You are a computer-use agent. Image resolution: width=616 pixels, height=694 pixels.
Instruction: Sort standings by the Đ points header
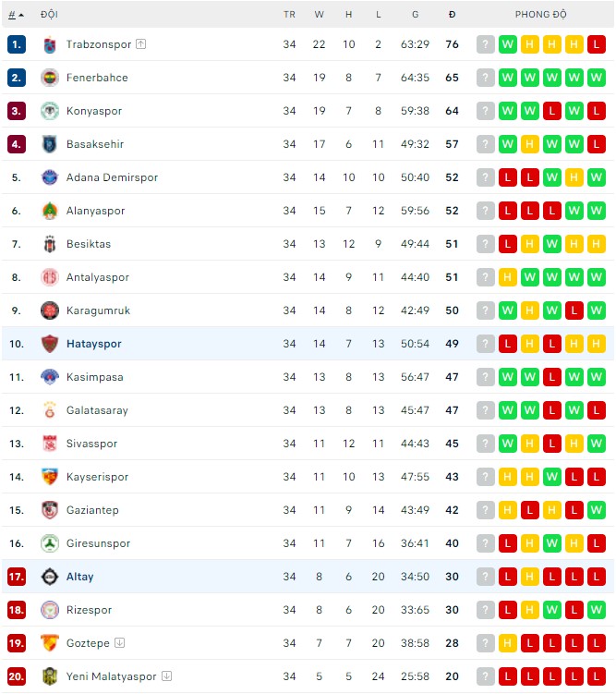(x=452, y=15)
